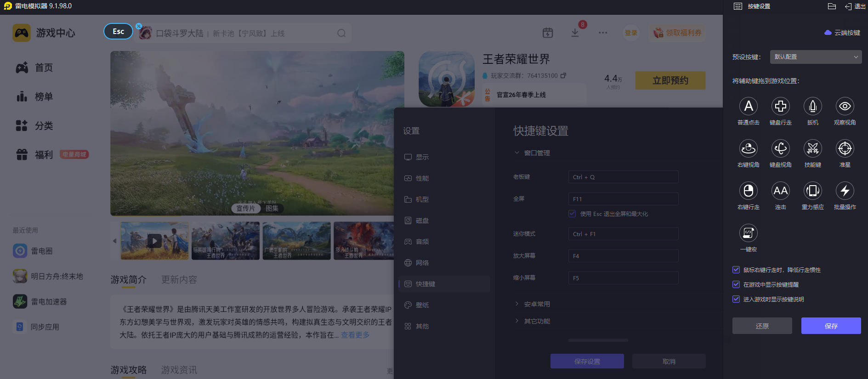Open 云端按键 cloud keymapping
Screen dimensions: 868x379
pos(842,33)
